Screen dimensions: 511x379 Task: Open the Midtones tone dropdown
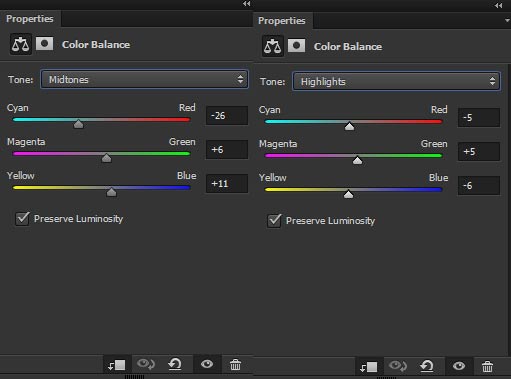[x=144, y=79]
